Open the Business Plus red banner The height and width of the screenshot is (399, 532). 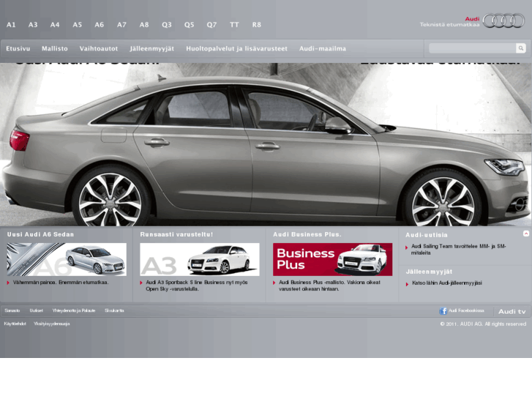pyautogui.click(x=332, y=259)
